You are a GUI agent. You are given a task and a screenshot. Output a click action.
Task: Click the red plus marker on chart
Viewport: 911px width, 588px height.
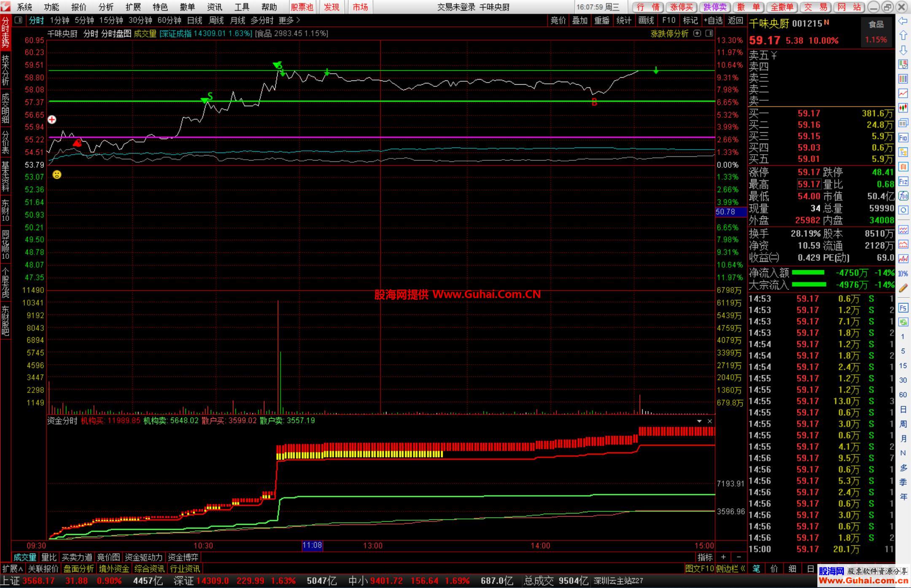(x=52, y=120)
